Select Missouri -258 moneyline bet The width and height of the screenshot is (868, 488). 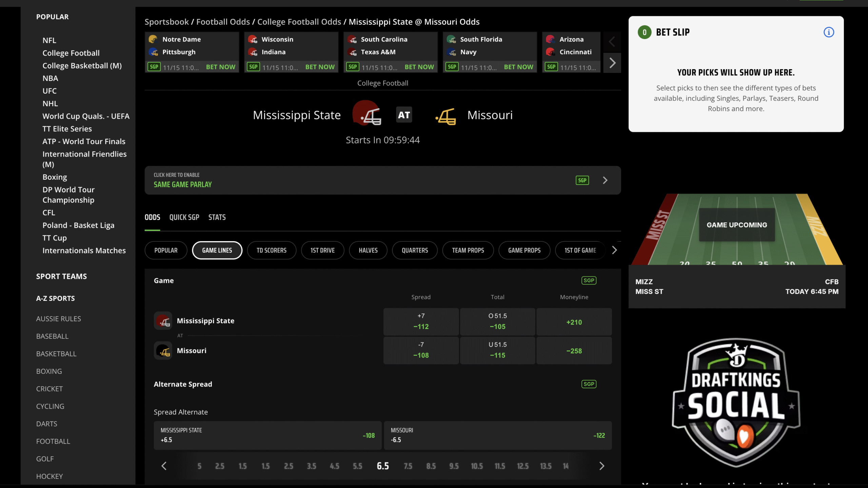pyautogui.click(x=574, y=351)
